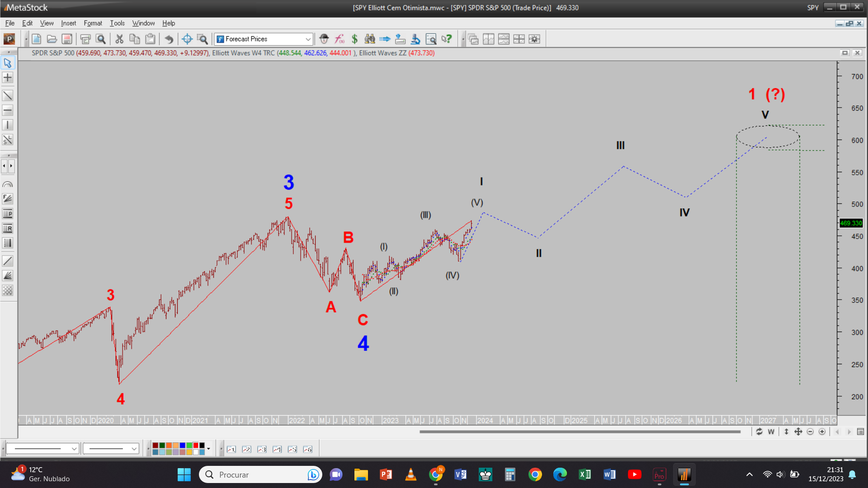Expand the Forecast Prices dropdown
The image size is (868, 488).
(308, 39)
